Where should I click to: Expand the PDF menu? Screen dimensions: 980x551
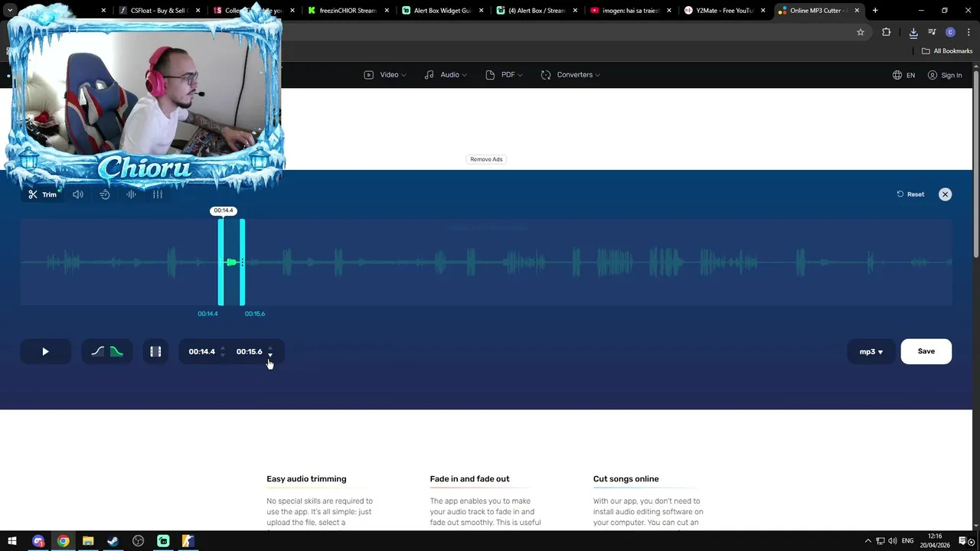point(504,75)
